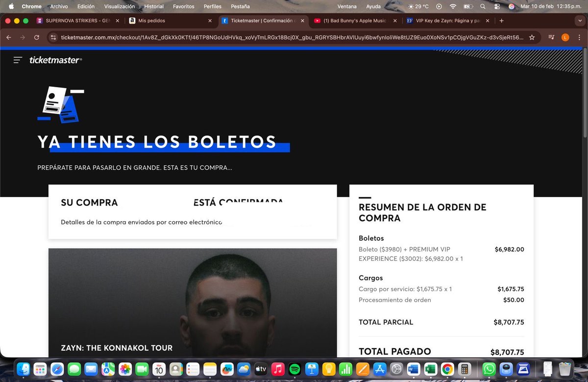588x382 pixels.
Task: Switch to VIP Key de Zayn tab
Action: [x=447, y=21]
